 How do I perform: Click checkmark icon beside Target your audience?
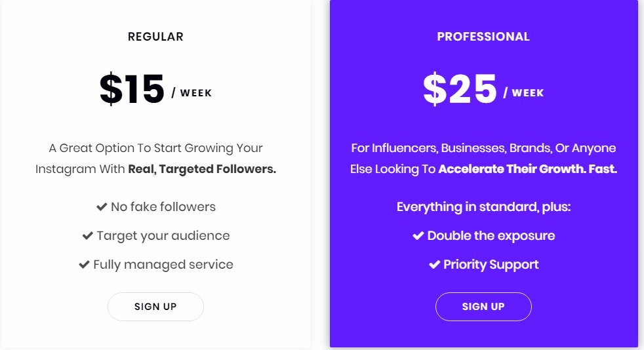click(x=87, y=235)
